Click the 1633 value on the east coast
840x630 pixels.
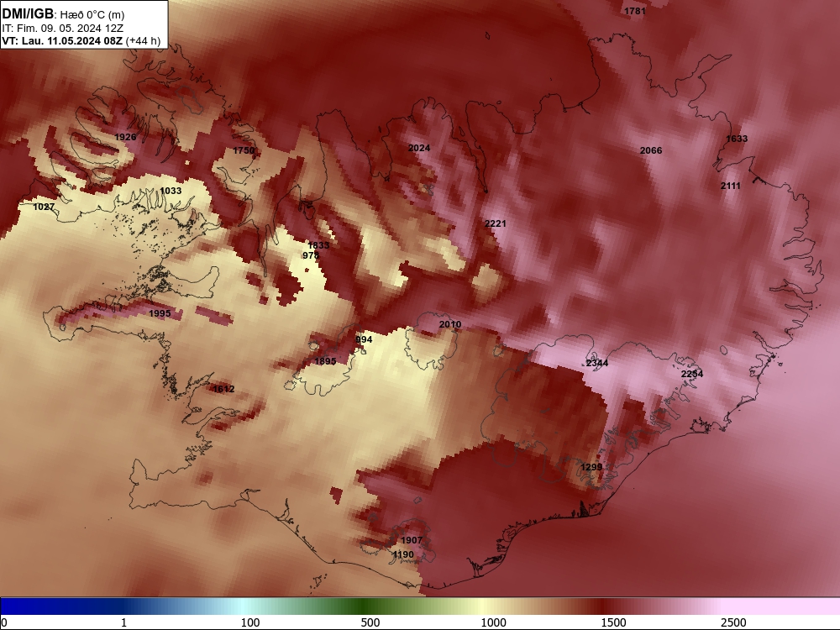(737, 139)
